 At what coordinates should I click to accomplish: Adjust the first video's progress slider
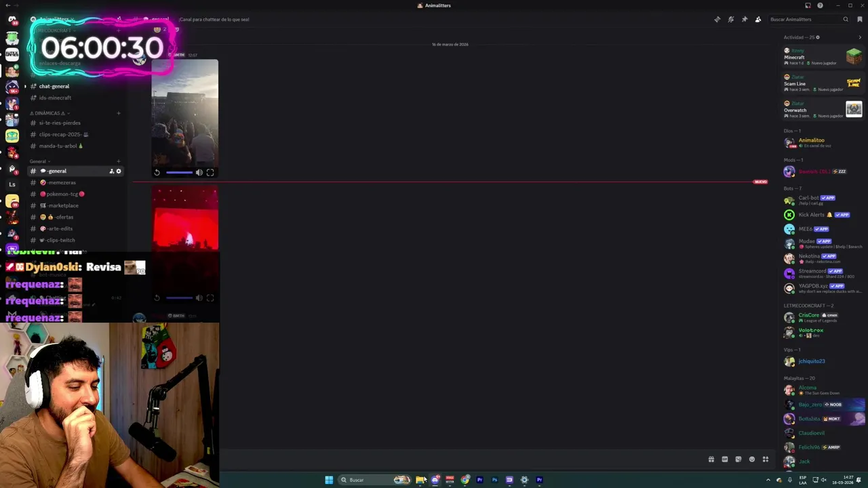(x=179, y=172)
